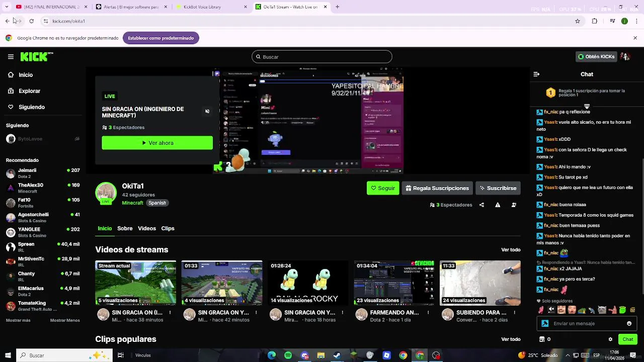Click Ver todo next to Videos de streams

(x=511, y=250)
